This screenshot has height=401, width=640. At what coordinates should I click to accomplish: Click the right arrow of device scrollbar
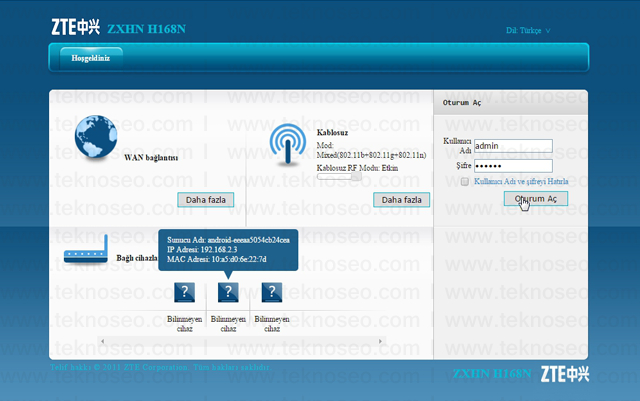click(380, 341)
